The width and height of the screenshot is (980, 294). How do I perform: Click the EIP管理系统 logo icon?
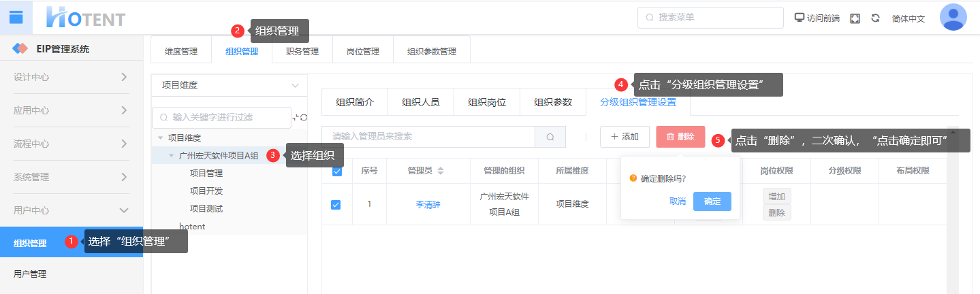21,49
